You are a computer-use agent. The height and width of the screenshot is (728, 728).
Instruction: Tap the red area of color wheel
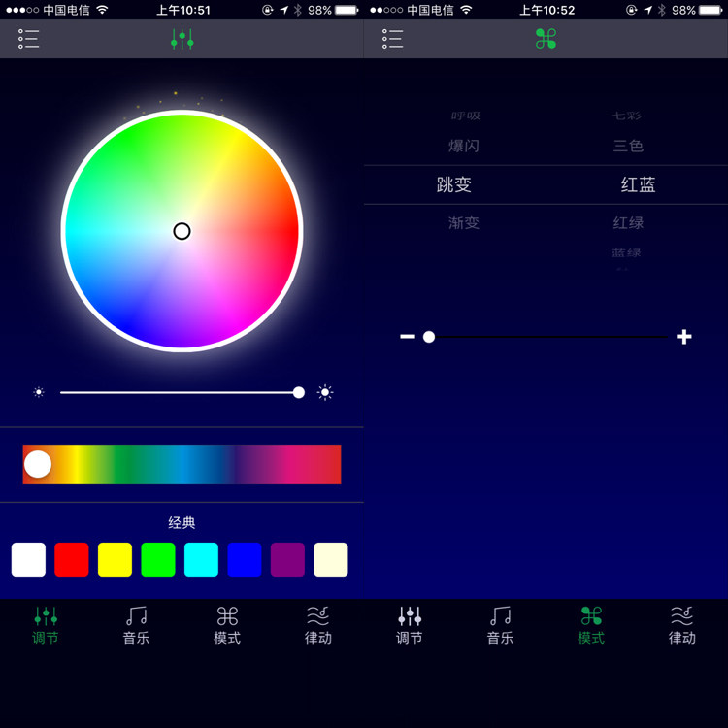(283, 231)
